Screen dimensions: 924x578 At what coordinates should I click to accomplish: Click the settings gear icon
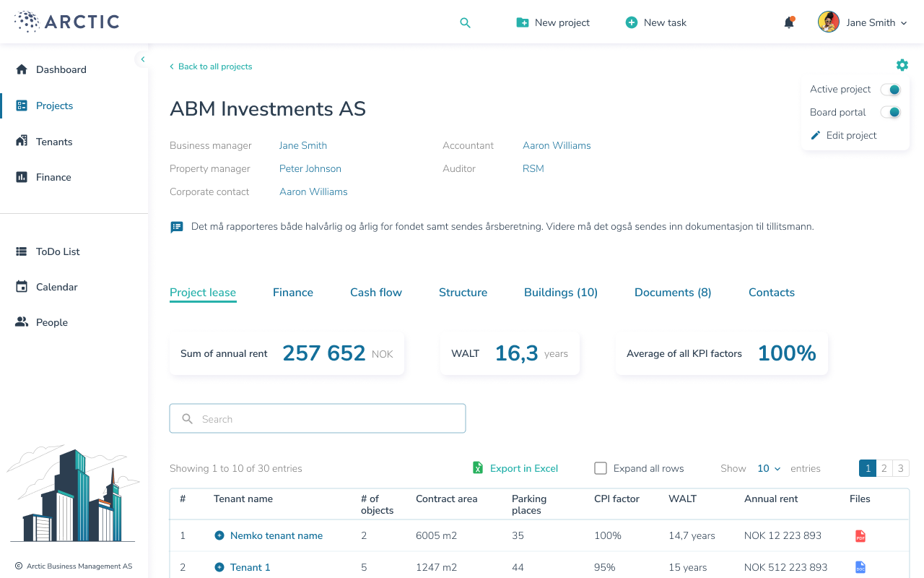[x=902, y=65]
